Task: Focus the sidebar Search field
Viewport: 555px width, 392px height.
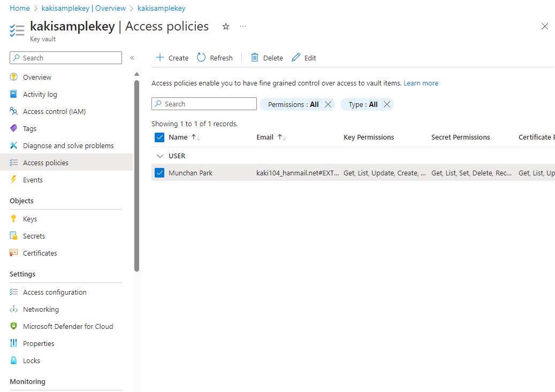Action: pyautogui.click(x=66, y=58)
